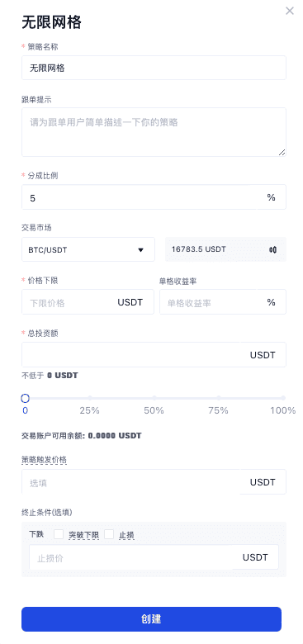303x644 pixels.
Task: Set investment slider to 100% mark
Action: [x=283, y=398]
